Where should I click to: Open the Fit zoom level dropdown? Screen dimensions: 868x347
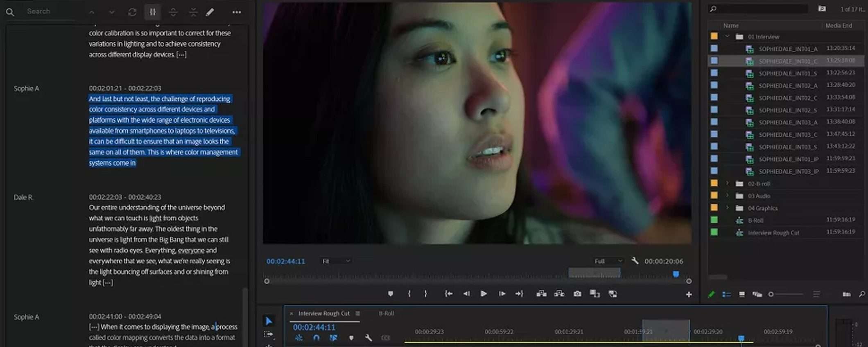click(336, 261)
